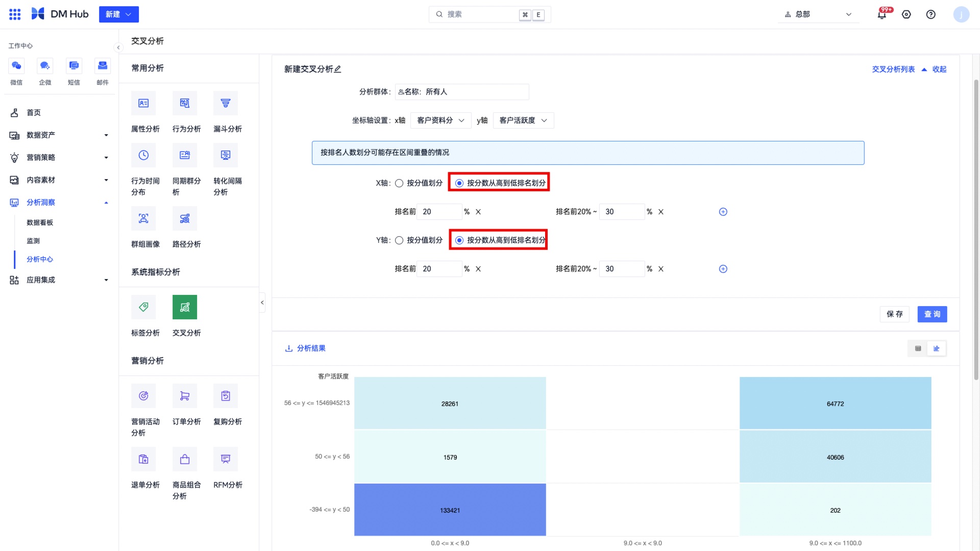The width and height of the screenshot is (980, 551).
Task: Remove X轴 排名前 20% segment
Action: click(478, 212)
